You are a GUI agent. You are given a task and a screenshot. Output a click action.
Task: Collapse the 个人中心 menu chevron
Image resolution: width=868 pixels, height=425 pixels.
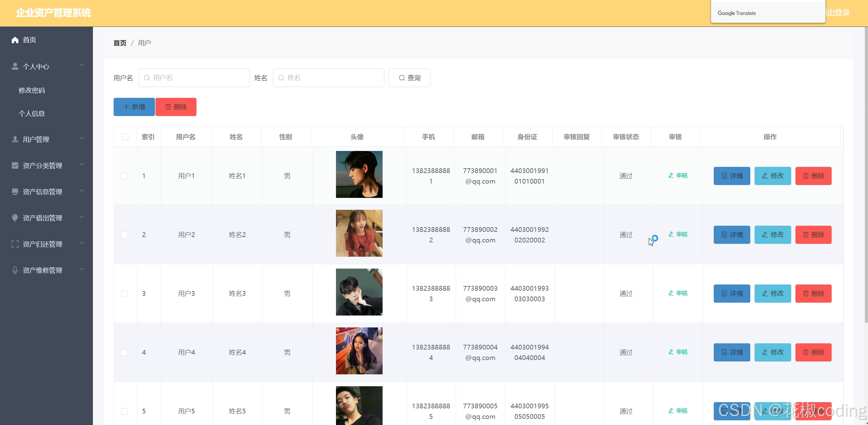(x=81, y=65)
